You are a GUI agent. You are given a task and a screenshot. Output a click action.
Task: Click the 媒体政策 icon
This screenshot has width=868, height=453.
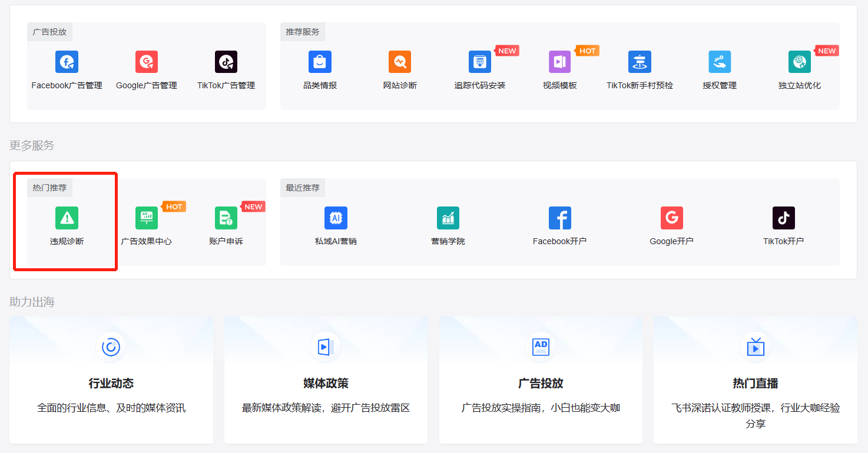tap(326, 347)
